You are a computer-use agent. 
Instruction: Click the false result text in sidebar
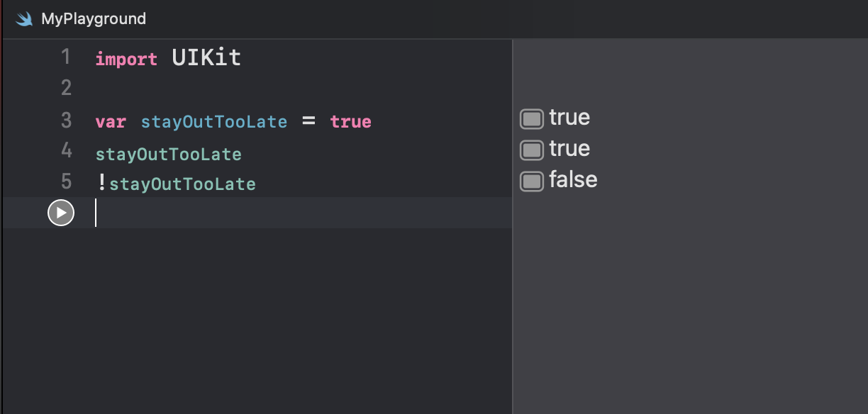click(x=573, y=180)
